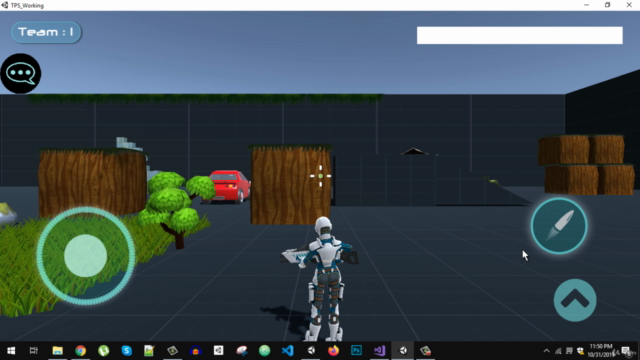Restore down the TPS_Working window
This screenshot has width=640, height=360.
[x=607, y=5]
